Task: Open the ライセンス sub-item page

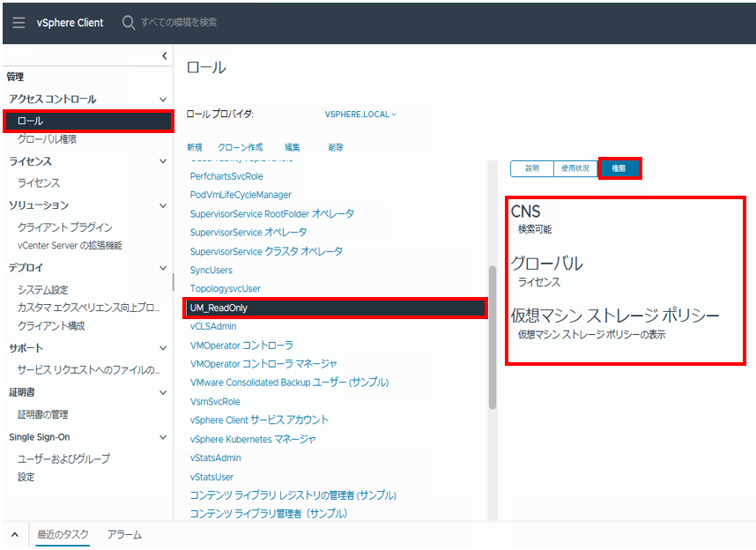Action: [39, 182]
